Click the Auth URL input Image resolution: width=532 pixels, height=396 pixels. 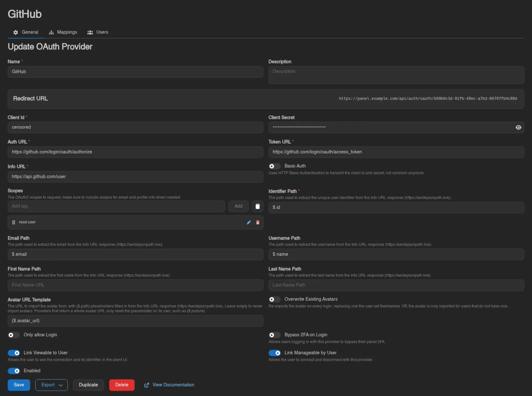tap(135, 152)
